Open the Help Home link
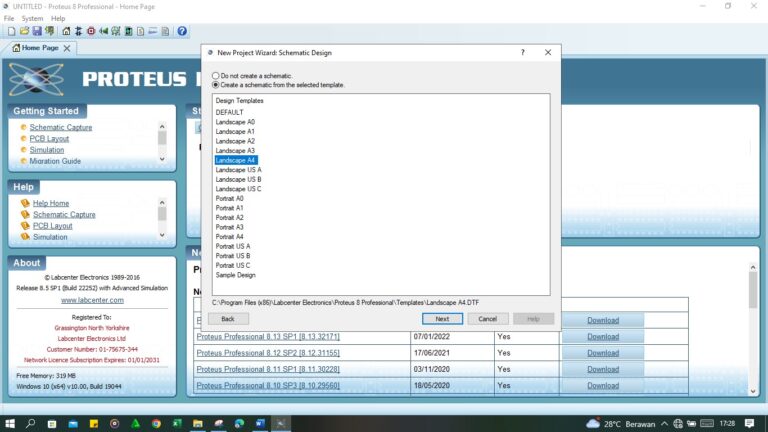 (x=51, y=203)
